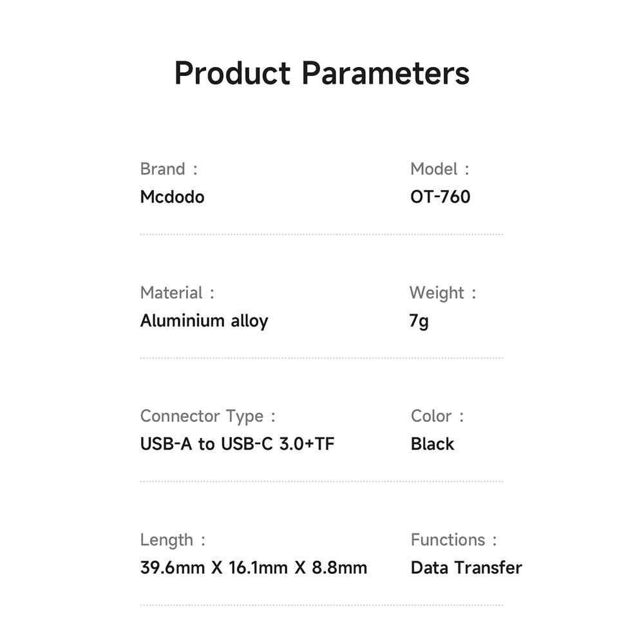Click the dotted divider below Aluminium alloy

click(x=321, y=358)
